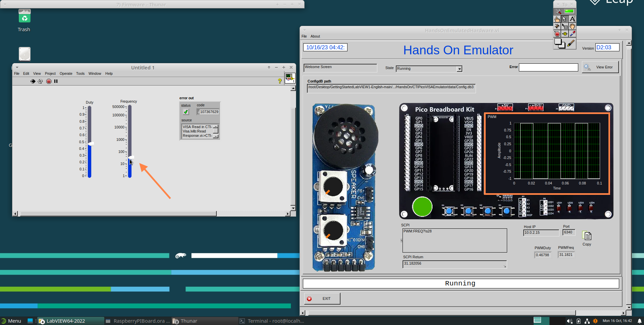Click the Frequency slider handle
The image size is (644, 325).
coord(131,157)
